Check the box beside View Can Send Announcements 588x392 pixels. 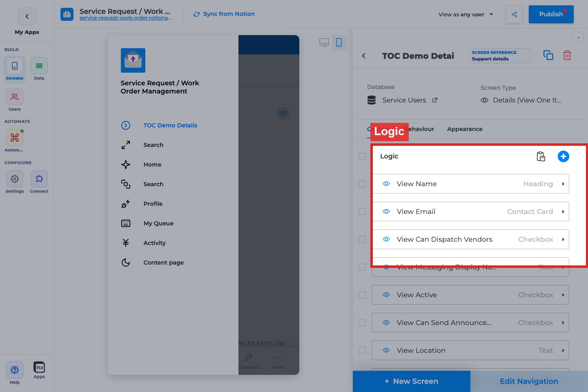(362, 323)
